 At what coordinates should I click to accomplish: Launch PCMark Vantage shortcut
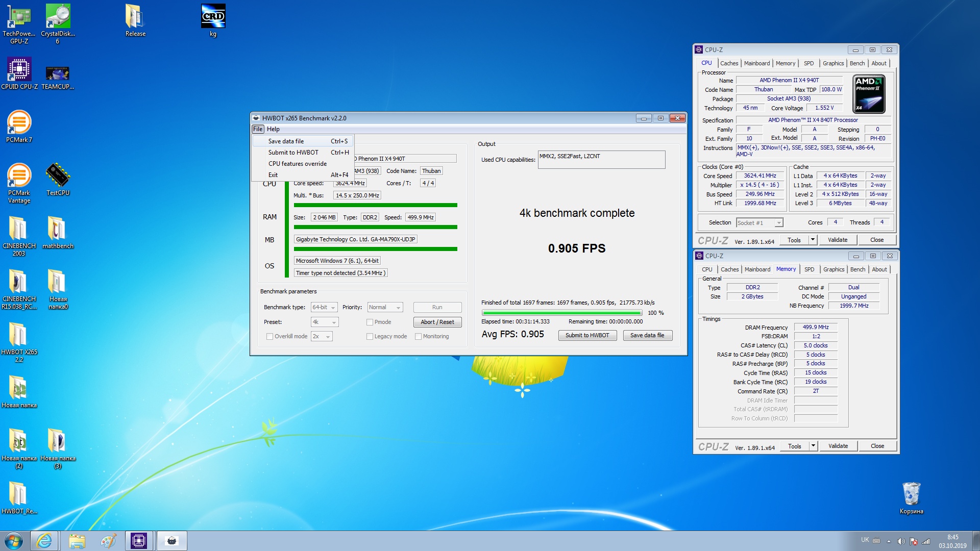tap(19, 183)
